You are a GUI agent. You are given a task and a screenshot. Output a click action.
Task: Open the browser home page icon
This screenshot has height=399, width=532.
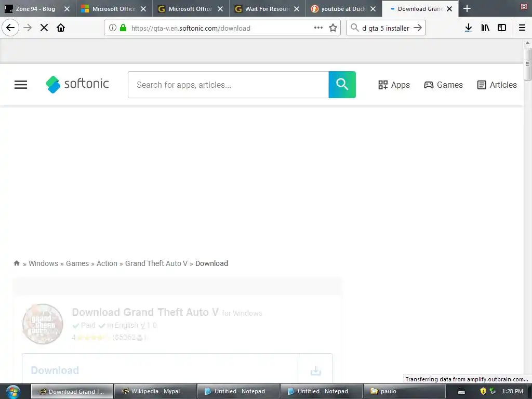pos(61,28)
